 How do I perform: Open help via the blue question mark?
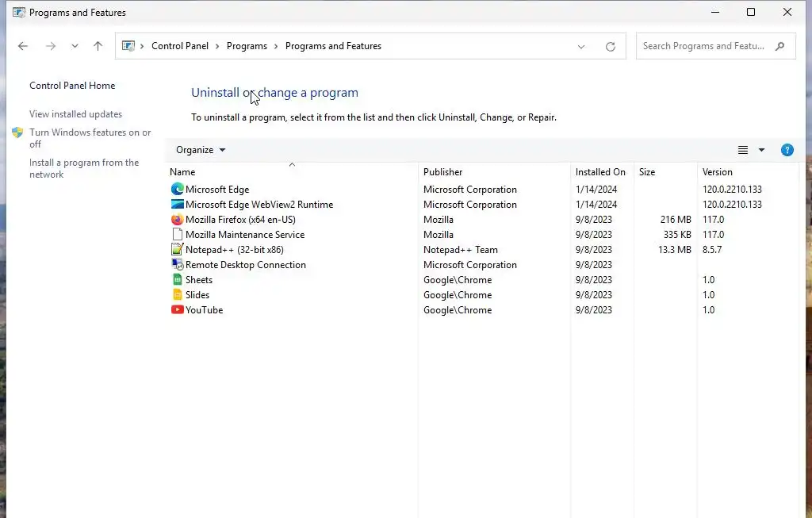[787, 150]
